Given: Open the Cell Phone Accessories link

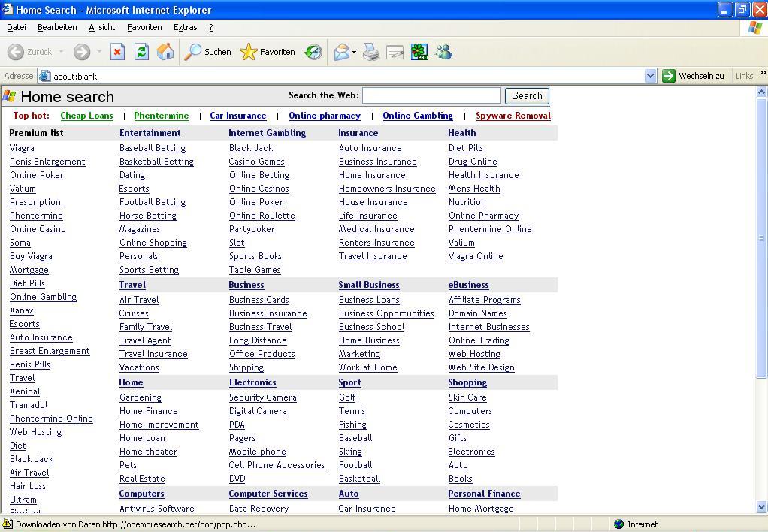Looking at the screenshot, I should point(277,465).
